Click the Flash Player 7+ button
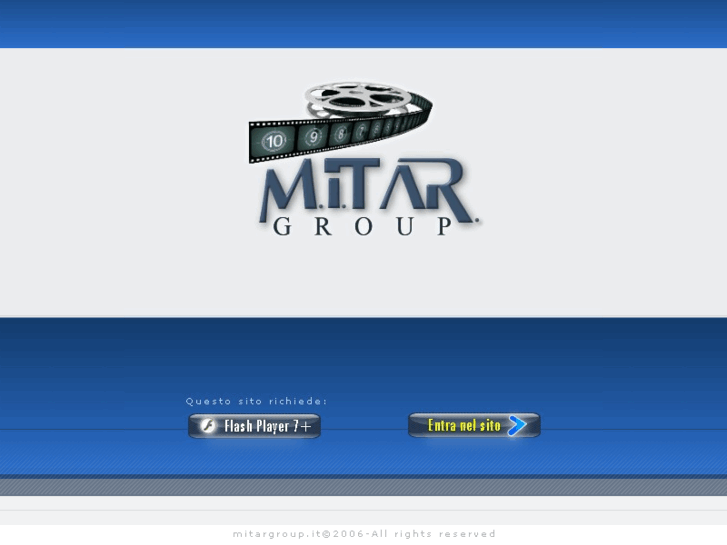Image resolution: width=727 pixels, height=545 pixels. (254, 426)
